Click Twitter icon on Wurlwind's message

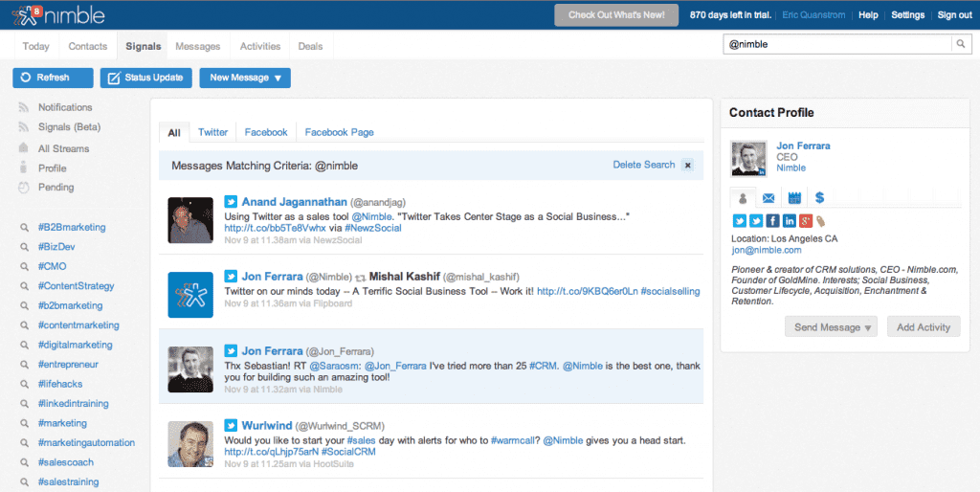231,426
